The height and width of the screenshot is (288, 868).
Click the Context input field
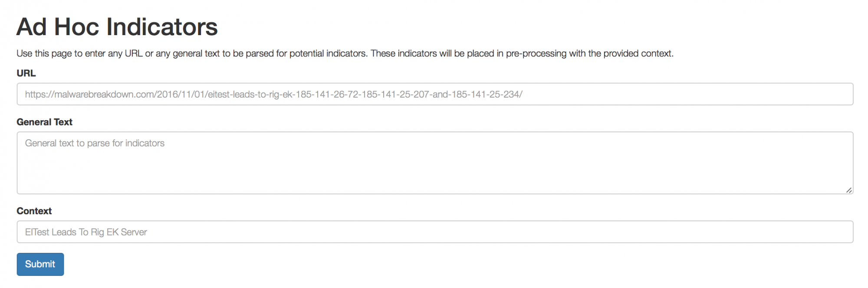point(434,232)
